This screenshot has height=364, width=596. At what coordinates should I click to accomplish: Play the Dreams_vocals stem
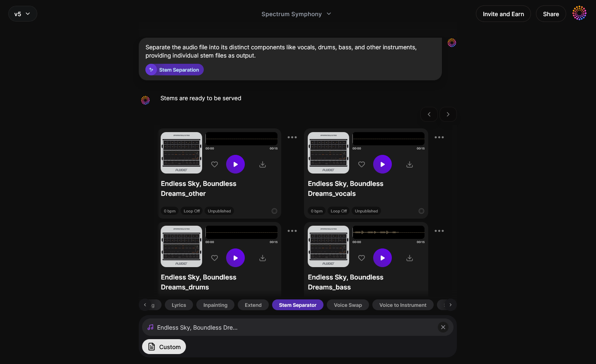[382, 164]
